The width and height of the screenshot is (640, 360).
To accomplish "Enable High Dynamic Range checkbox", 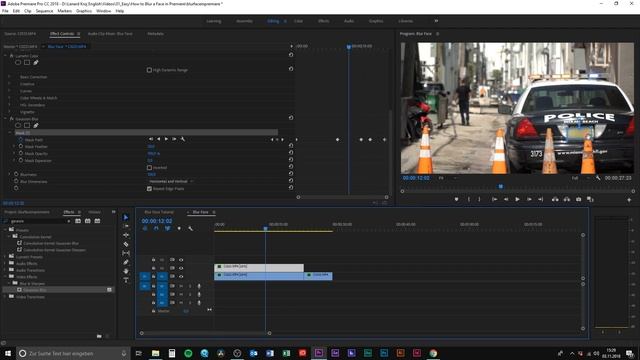I will pyautogui.click(x=149, y=70).
